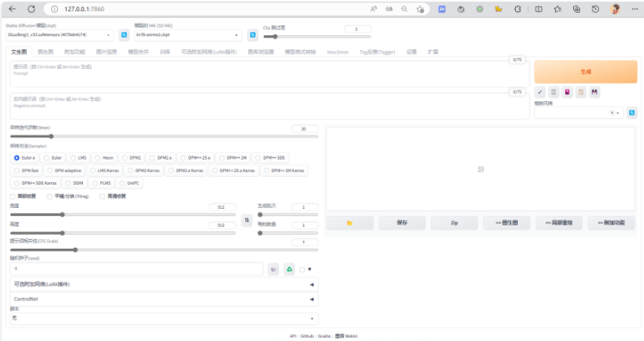
Task: Switch to the mov2mov tab
Action: pos(338,52)
